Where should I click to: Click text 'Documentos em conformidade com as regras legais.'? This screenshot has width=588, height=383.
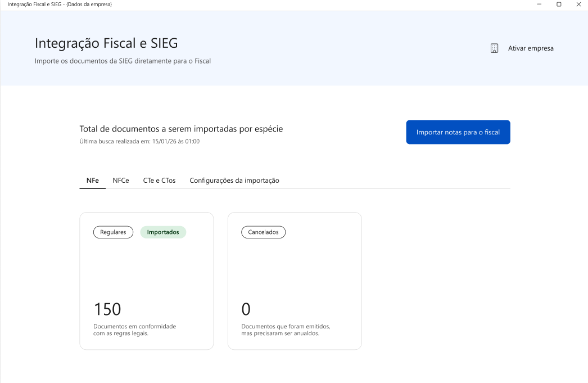click(x=134, y=330)
